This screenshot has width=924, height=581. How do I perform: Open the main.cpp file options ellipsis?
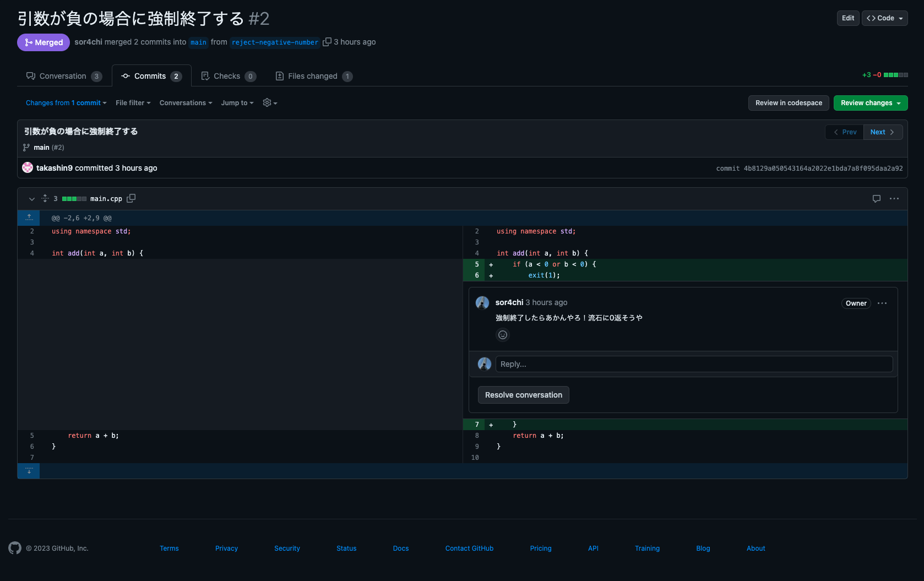point(894,199)
